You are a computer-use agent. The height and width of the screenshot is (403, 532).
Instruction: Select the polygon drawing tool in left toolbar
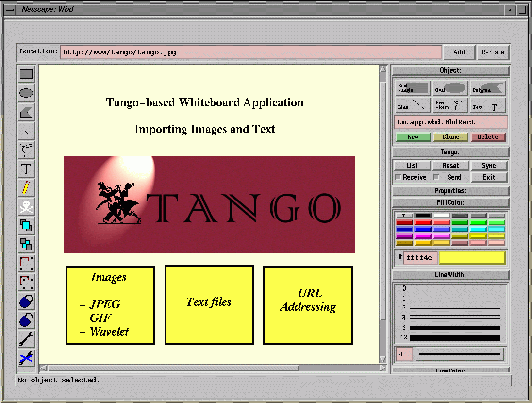[x=26, y=112]
